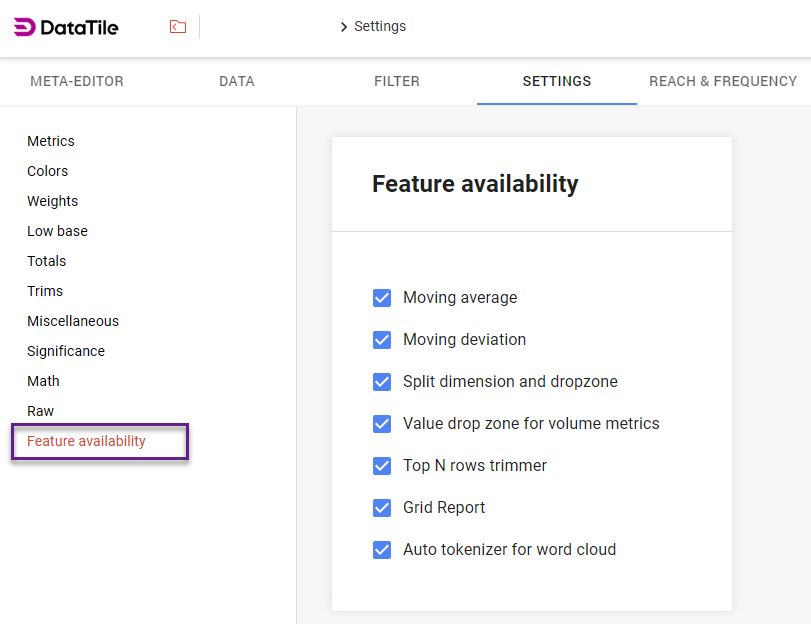Click the Feature availability sidebar item
The height and width of the screenshot is (624, 811).
point(85,440)
